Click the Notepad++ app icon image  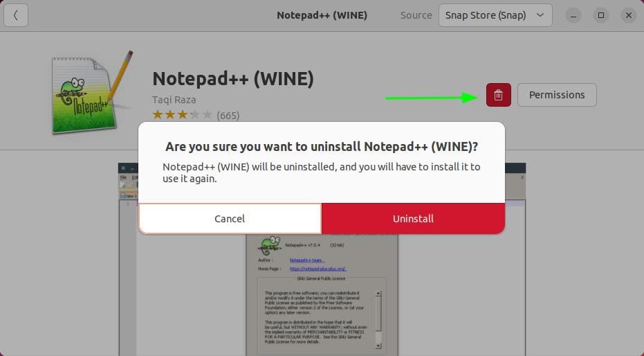point(92,93)
